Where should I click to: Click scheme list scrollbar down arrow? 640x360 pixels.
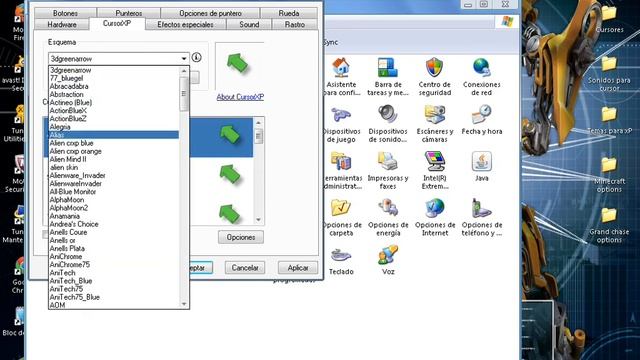(184, 304)
